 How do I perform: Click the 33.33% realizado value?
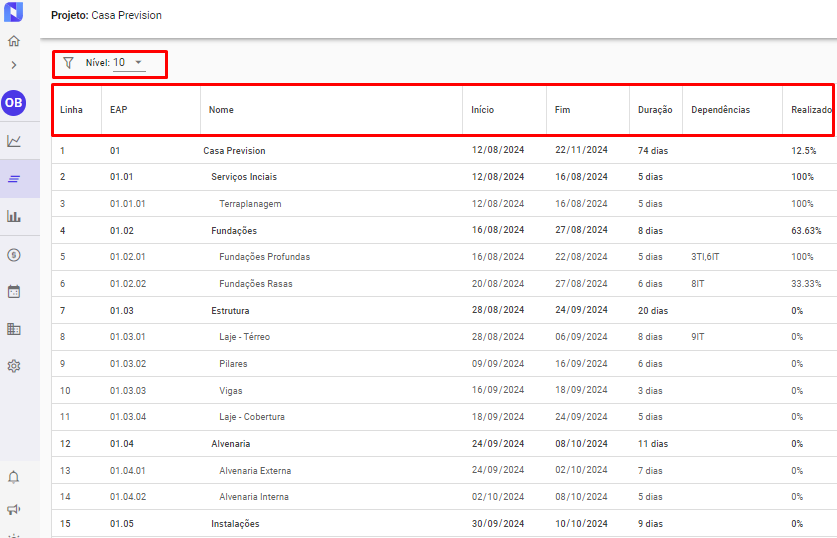(x=806, y=283)
